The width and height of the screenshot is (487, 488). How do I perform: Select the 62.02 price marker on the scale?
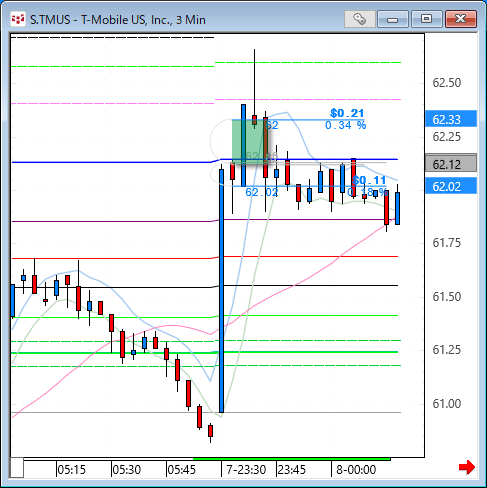pyautogui.click(x=451, y=186)
